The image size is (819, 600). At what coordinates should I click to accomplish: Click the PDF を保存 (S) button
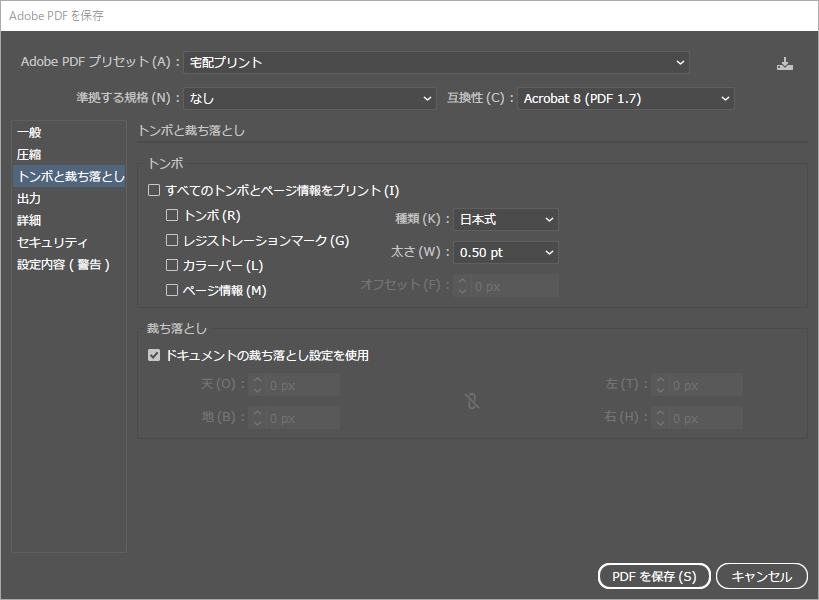(x=654, y=576)
